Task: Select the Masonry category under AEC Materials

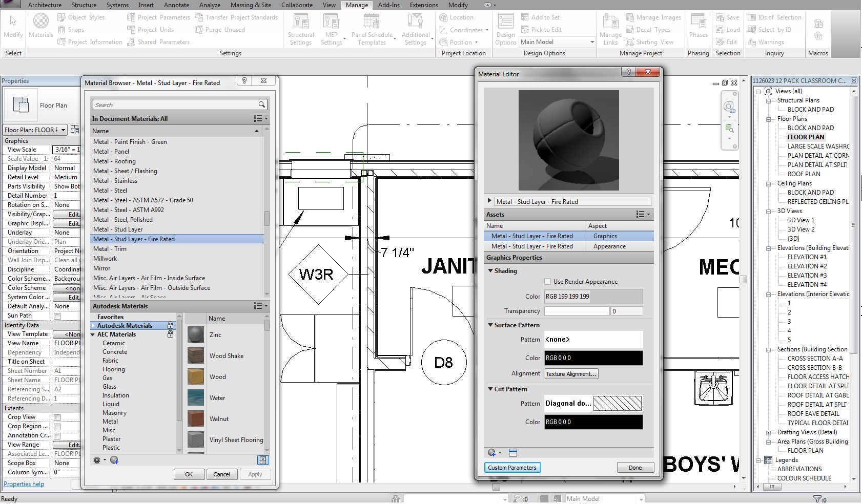Action: pos(114,413)
